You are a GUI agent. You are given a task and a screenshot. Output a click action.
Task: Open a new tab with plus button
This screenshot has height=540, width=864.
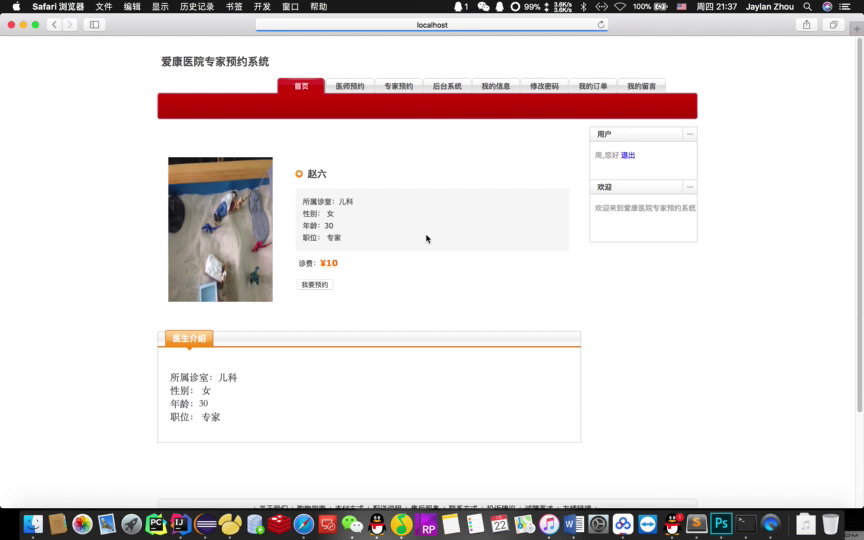coord(856,29)
